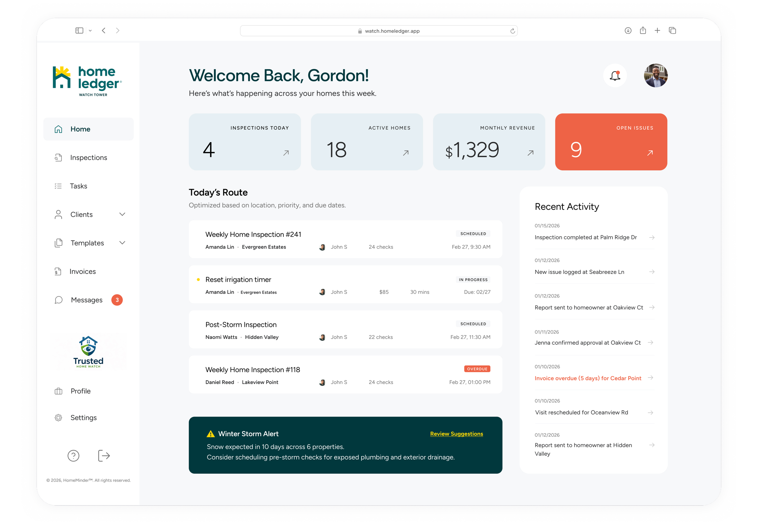Click the notification bell icon
The height and width of the screenshot is (532, 767).
coord(615,76)
